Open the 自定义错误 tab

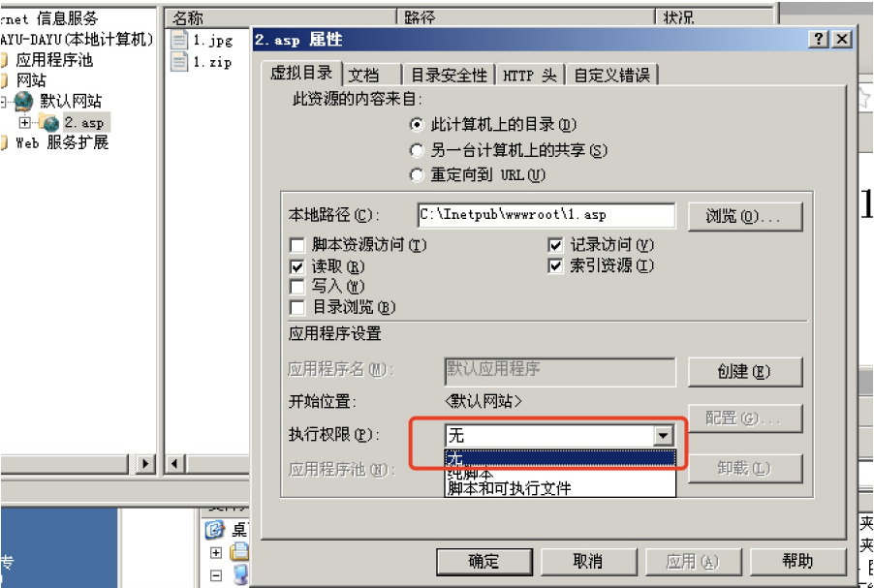612,75
